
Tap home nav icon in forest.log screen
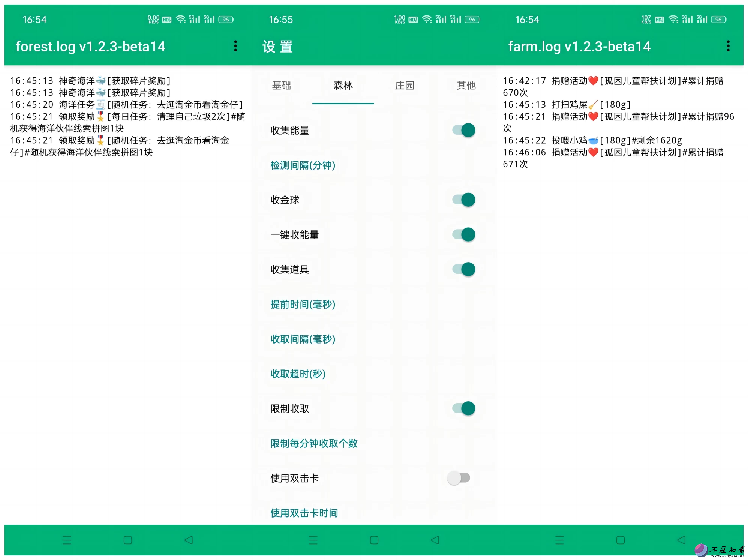click(128, 540)
